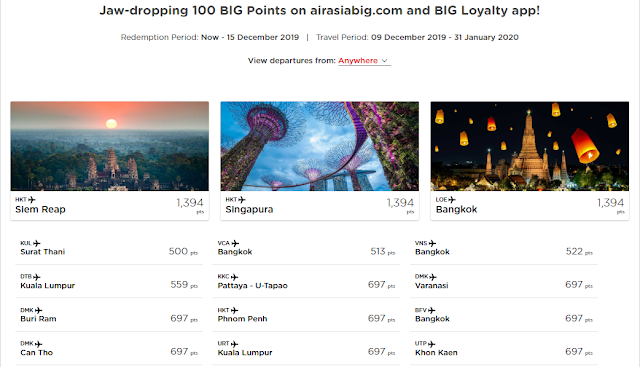Open the Varanasi 697 pts deal

click(x=504, y=281)
